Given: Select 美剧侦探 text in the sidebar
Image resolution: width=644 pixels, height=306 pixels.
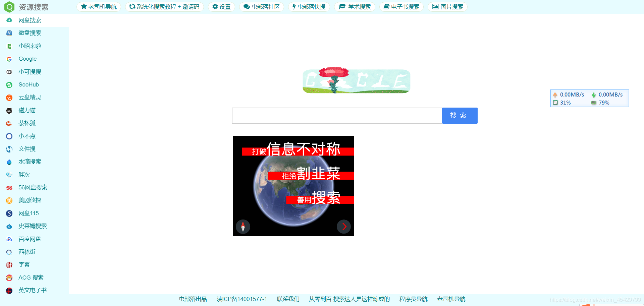Looking at the screenshot, I should tap(30, 200).
